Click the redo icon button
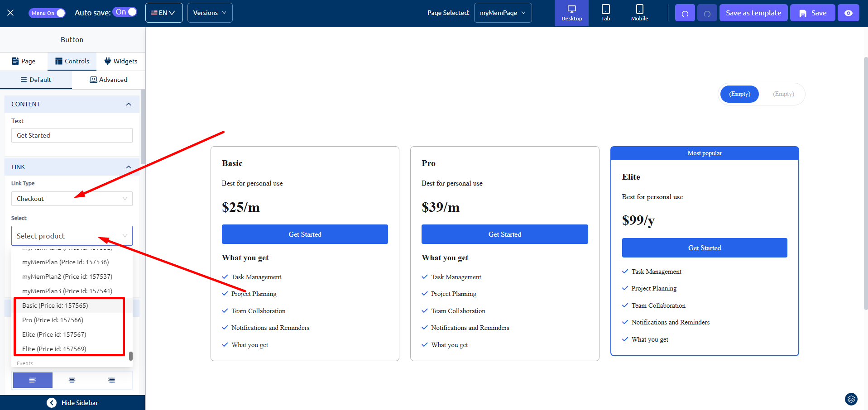Screen dimensions: 868x410 tap(707, 13)
